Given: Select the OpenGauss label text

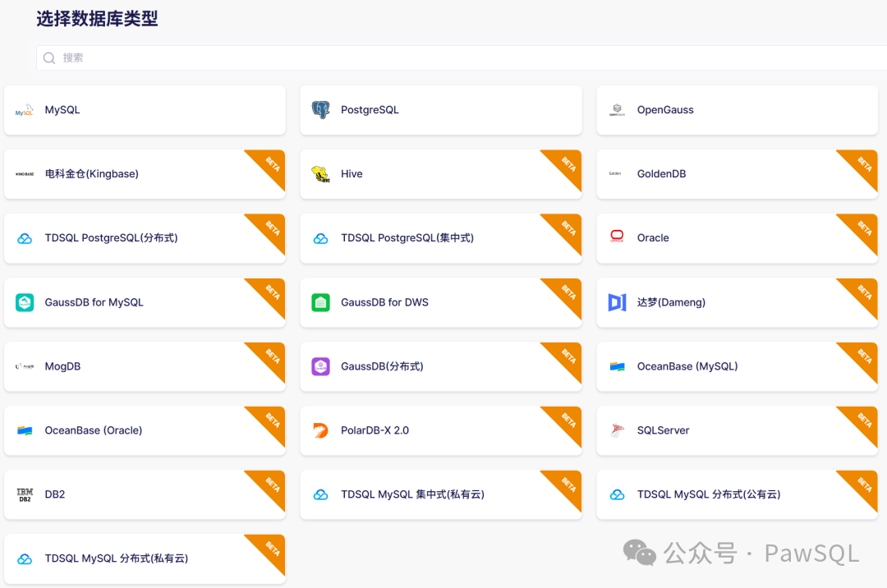Looking at the screenshot, I should (x=665, y=110).
